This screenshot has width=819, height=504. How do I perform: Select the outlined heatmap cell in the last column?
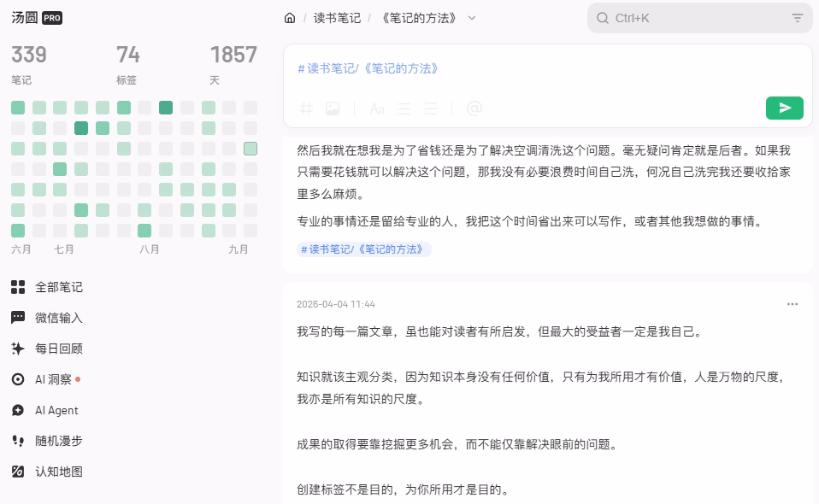250,149
